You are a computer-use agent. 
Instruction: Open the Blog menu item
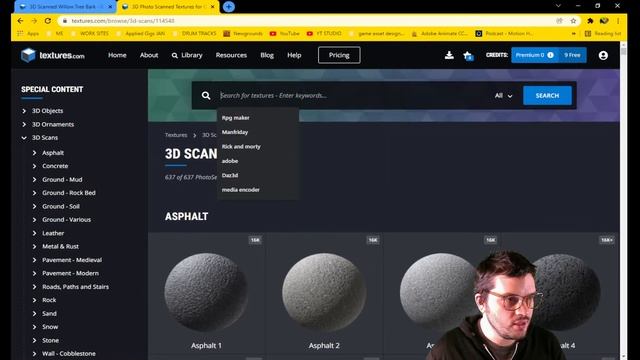coord(267,55)
